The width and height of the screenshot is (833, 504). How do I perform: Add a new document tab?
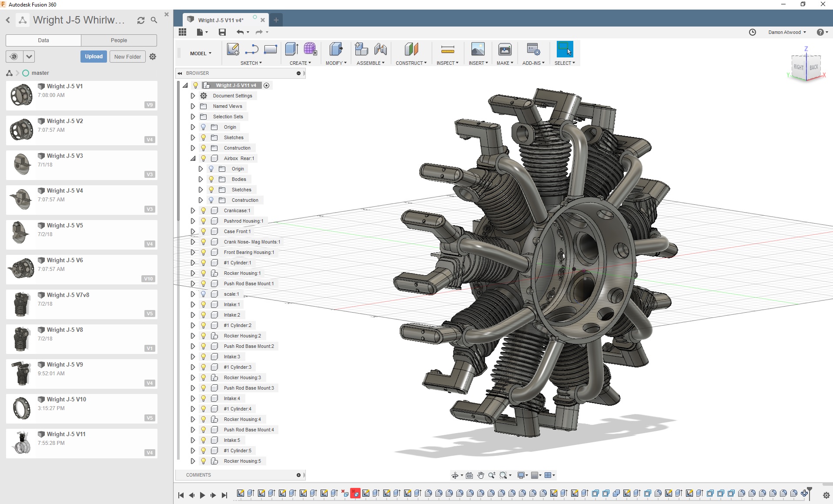(276, 20)
